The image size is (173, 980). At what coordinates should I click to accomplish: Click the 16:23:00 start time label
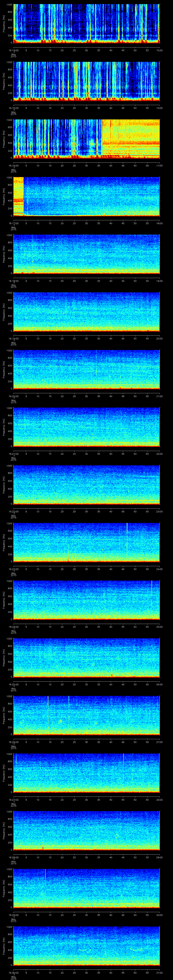[x=13, y=569]
